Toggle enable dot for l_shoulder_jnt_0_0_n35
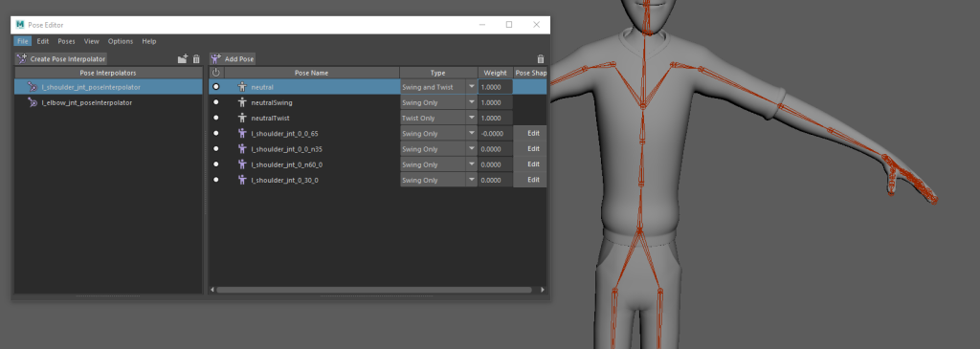Screen dimensions: 980x349 [216, 148]
